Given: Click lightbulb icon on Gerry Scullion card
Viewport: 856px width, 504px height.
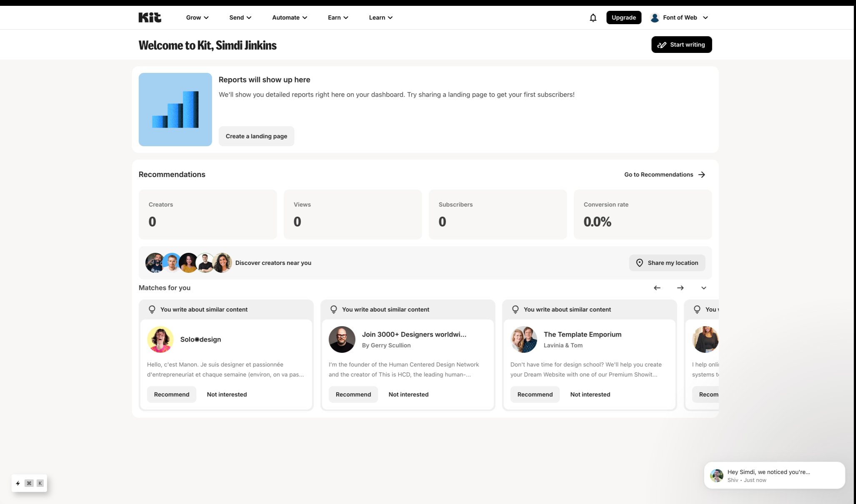Looking at the screenshot, I should (x=333, y=309).
